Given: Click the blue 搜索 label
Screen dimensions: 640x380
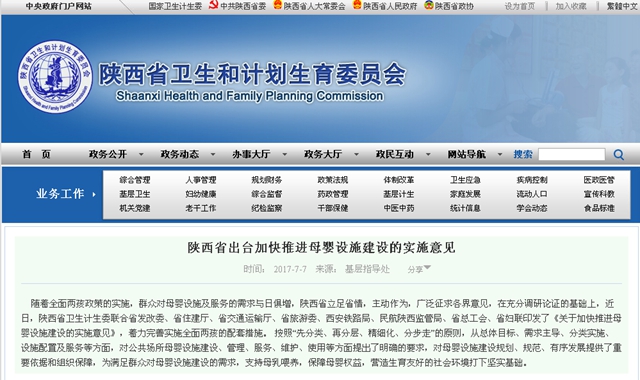Looking at the screenshot, I should [x=523, y=154].
